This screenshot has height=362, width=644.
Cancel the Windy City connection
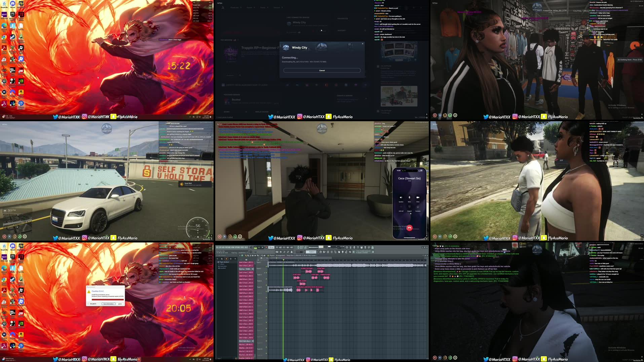click(x=322, y=70)
